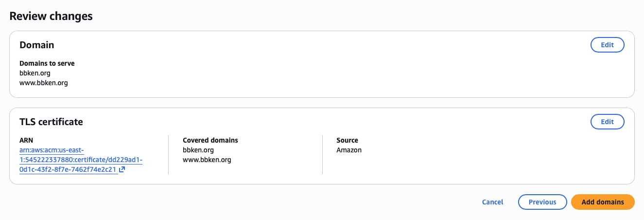Screen dimensions: 644x220
Task: Open the ACM certificate ARN link
Action: [68, 160]
